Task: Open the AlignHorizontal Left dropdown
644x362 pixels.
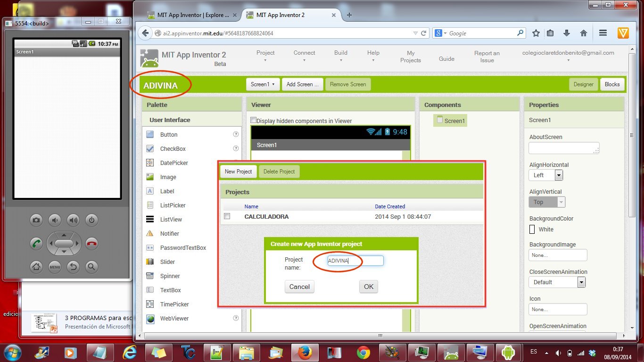Action: point(546,175)
